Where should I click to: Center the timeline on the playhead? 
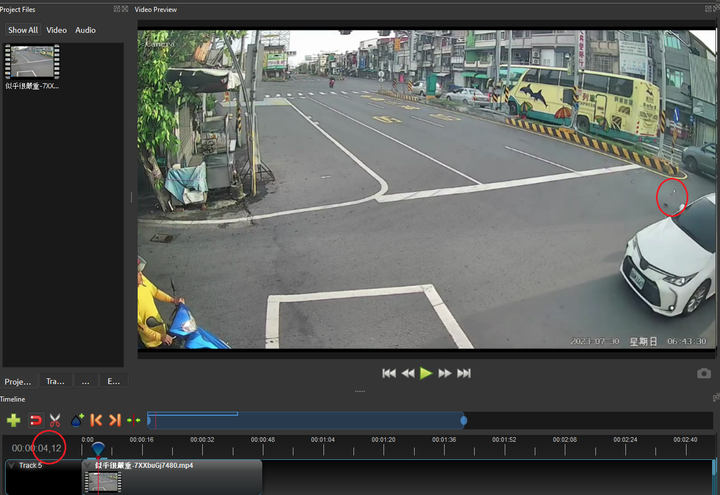point(134,420)
